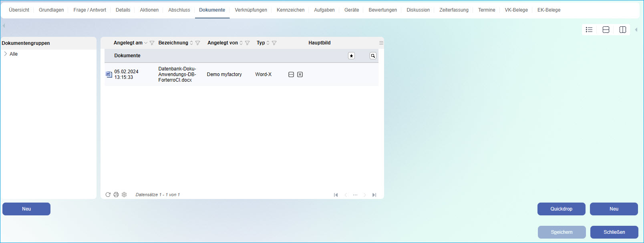This screenshot has width=644, height=243.
Task: Open filter for Angelegt am column
Action: pos(152,43)
